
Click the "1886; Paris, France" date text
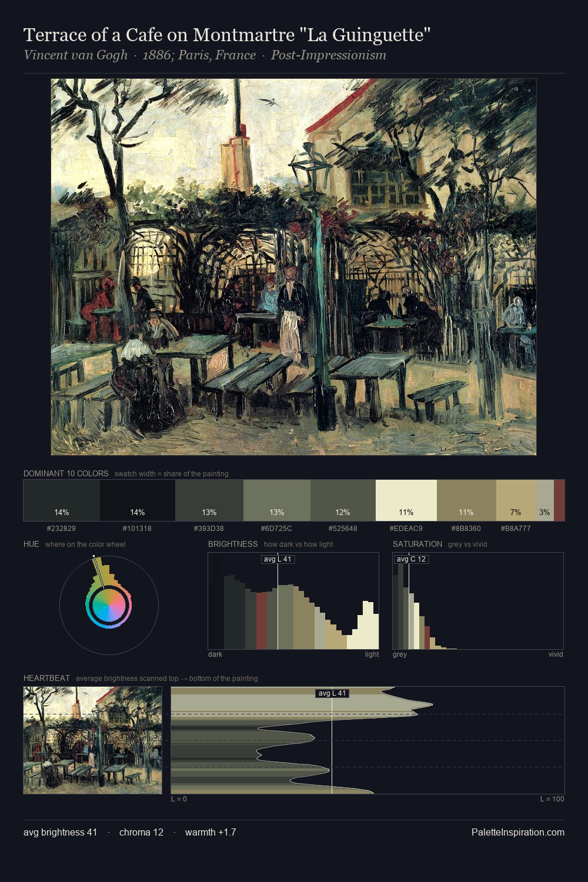(x=199, y=55)
